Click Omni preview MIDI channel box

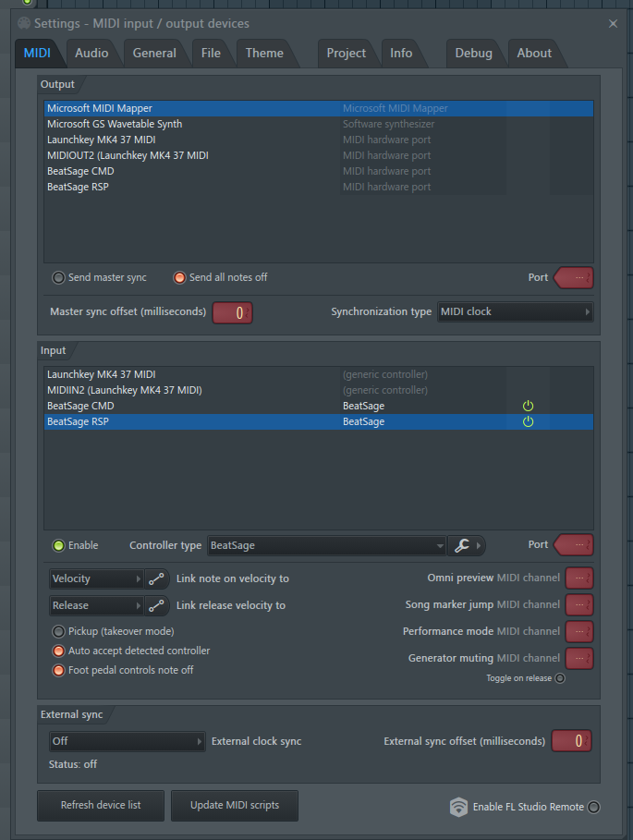coord(579,578)
